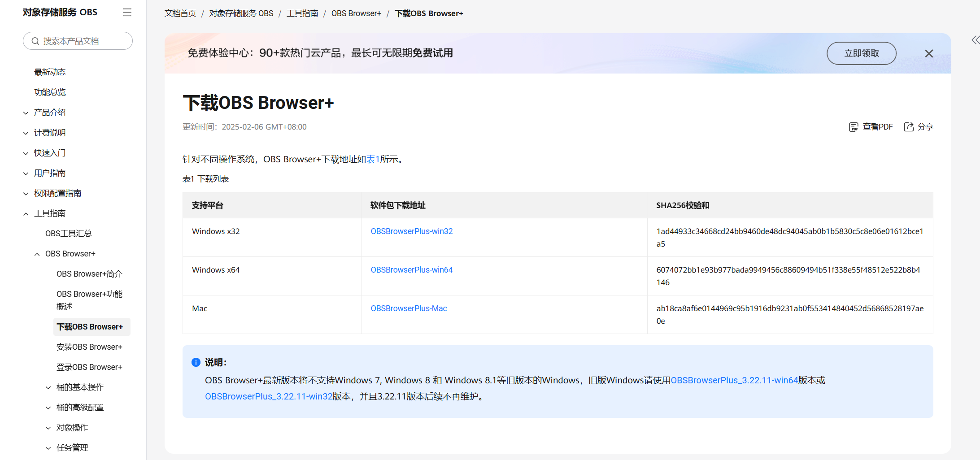Open the 表1 reference link

pyautogui.click(x=373, y=159)
